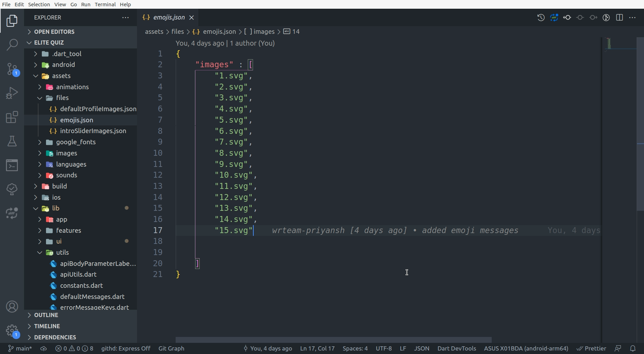This screenshot has width=644, height=354.
Task: Close the emojis.json tab
Action: (191, 17)
